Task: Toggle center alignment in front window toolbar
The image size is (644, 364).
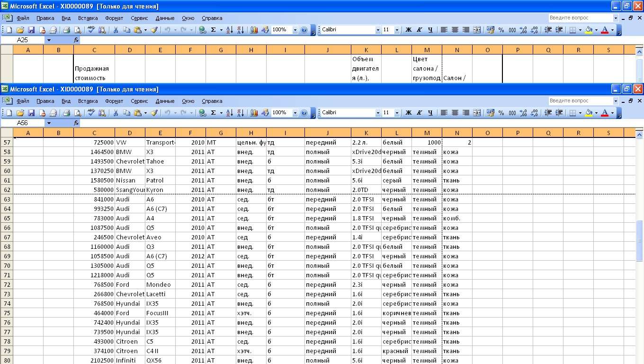Action: [455, 113]
